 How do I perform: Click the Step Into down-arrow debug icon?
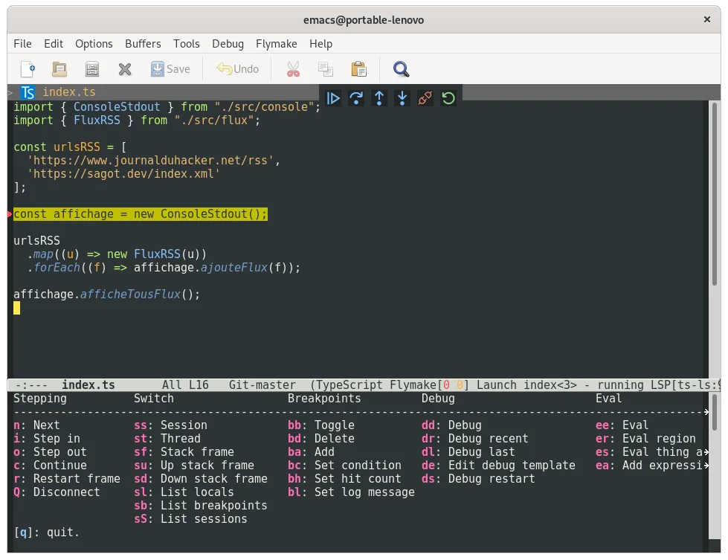click(402, 97)
